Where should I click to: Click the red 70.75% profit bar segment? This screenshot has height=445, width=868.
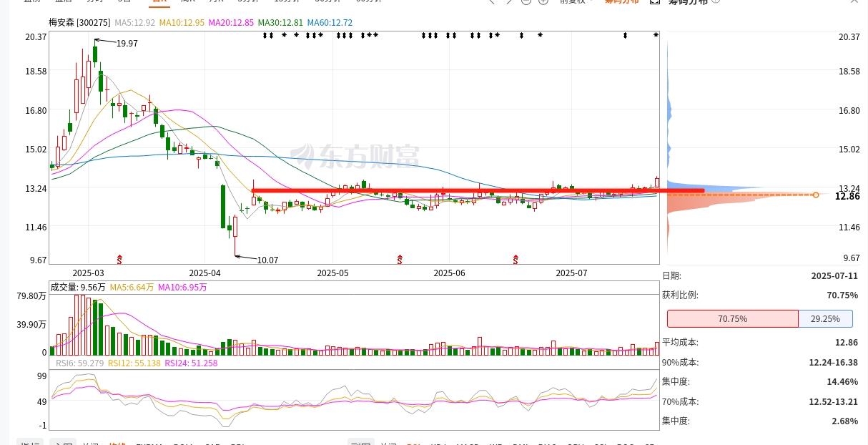732,319
